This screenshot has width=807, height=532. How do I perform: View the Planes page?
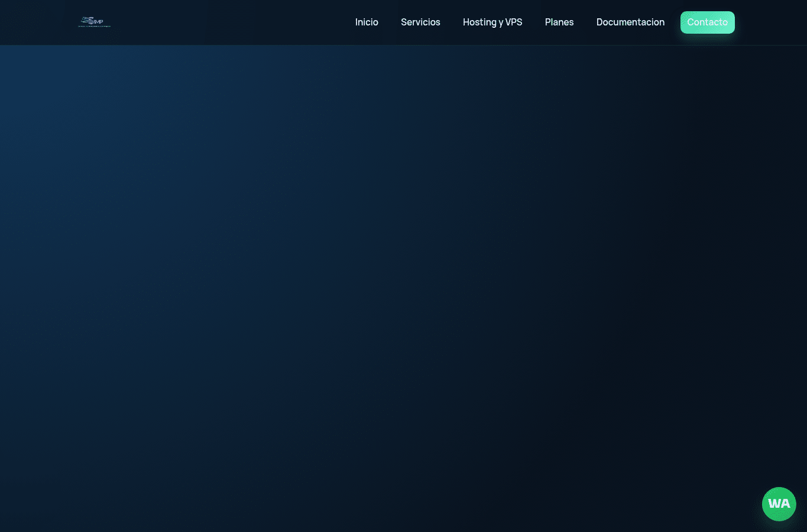(x=559, y=22)
